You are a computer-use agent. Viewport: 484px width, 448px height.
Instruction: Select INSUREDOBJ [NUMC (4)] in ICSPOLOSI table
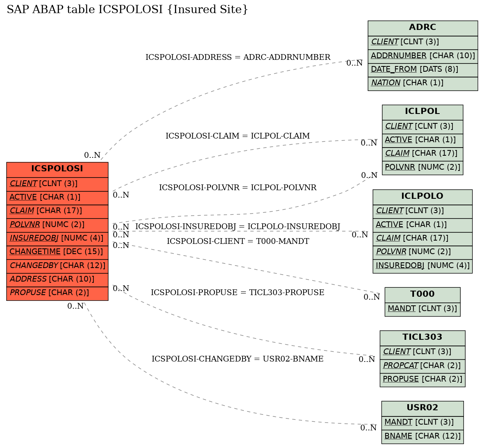coord(57,239)
